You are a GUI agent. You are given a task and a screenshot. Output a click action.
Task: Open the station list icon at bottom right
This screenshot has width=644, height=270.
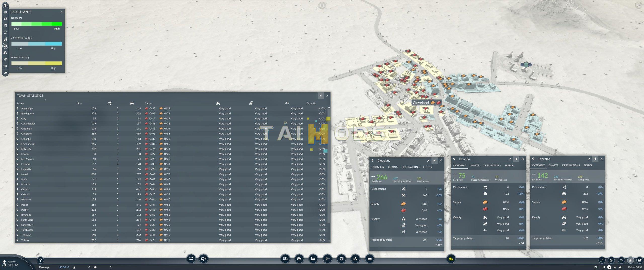tap(611, 260)
